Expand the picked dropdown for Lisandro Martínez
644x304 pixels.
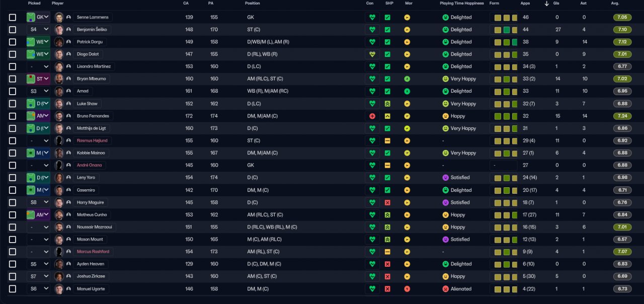pos(38,66)
